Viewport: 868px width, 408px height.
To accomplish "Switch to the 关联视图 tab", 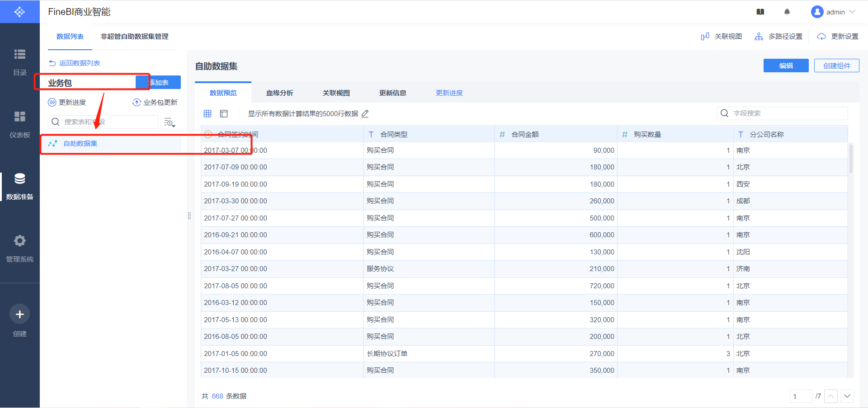I will 336,93.
